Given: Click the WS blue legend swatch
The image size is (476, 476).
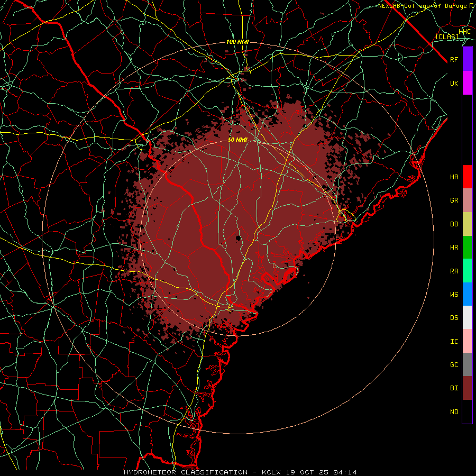Looking at the screenshot, I should [x=467, y=294].
